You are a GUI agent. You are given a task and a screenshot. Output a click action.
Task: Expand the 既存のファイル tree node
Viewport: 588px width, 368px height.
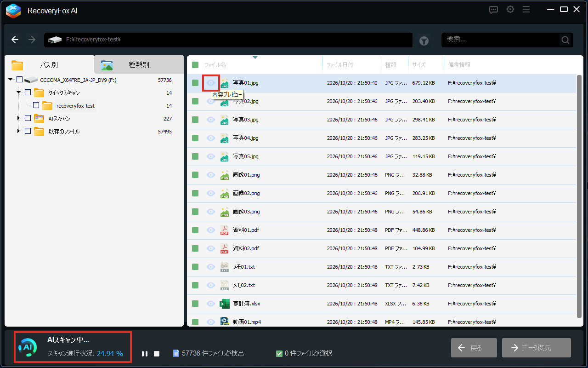point(19,131)
